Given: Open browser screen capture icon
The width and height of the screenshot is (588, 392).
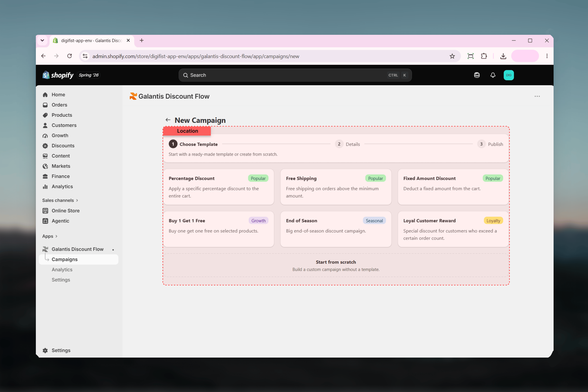Looking at the screenshot, I should (471, 56).
